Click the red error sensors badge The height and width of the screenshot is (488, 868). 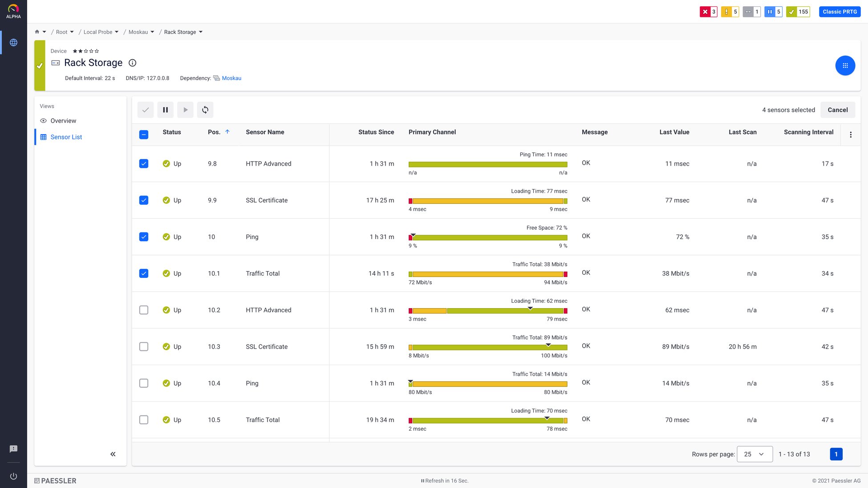(708, 12)
